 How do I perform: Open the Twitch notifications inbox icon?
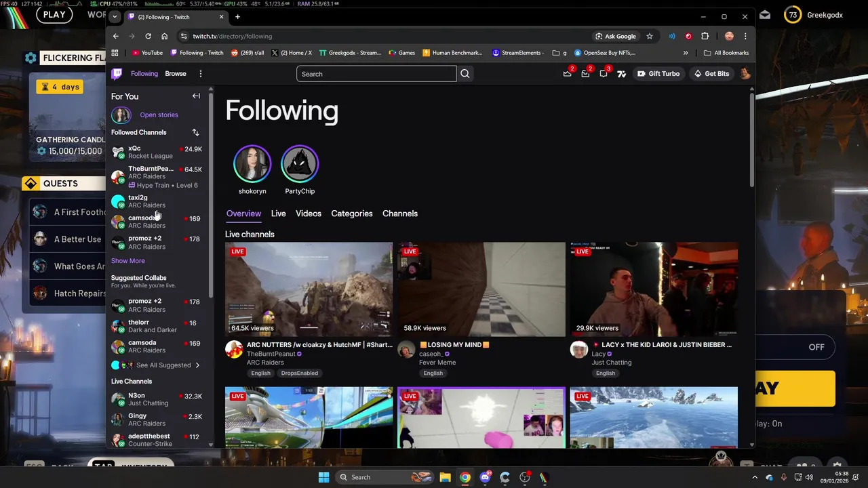[585, 74]
